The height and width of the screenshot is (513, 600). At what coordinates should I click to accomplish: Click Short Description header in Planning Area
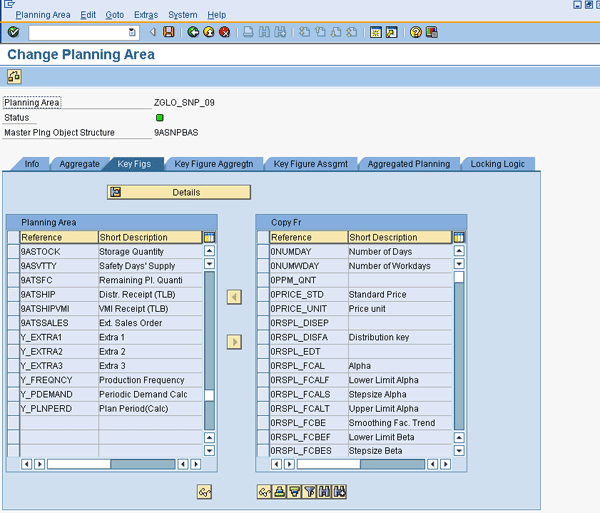point(148,237)
